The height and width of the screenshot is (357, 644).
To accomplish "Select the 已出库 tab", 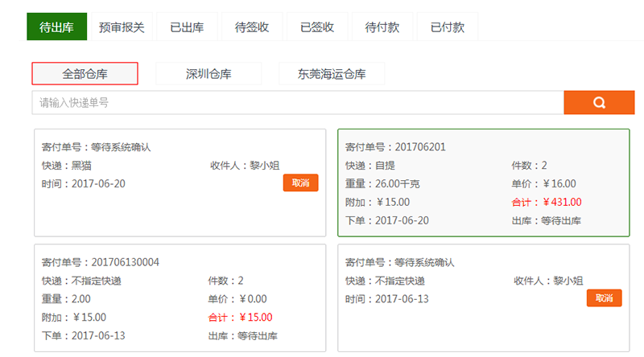I will [x=187, y=27].
